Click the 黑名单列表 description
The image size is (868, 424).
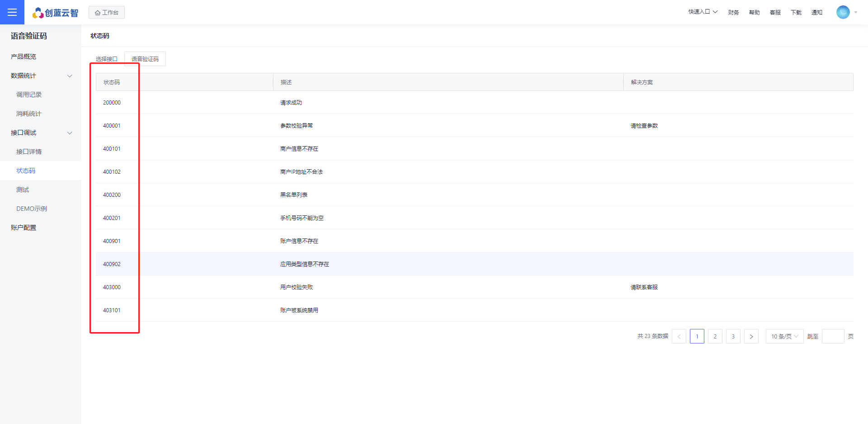tap(294, 195)
